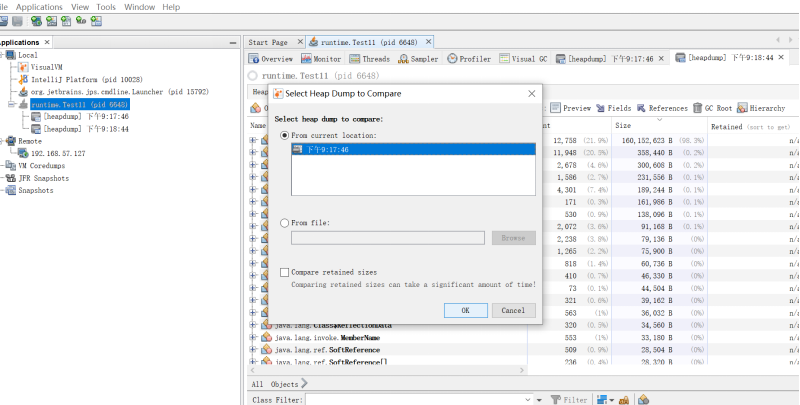The height and width of the screenshot is (405, 800).
Task: Confirm with the OK button
Action: (x=465, y=310)
